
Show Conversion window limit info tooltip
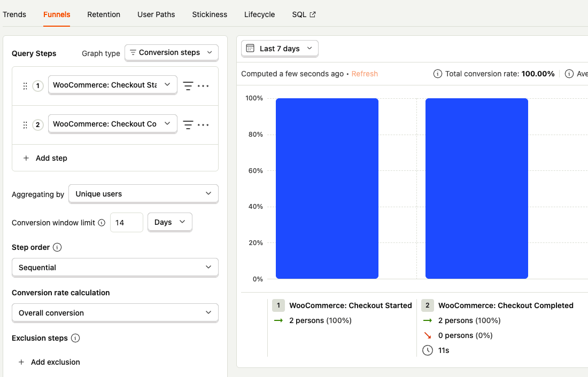click(102, 223)
